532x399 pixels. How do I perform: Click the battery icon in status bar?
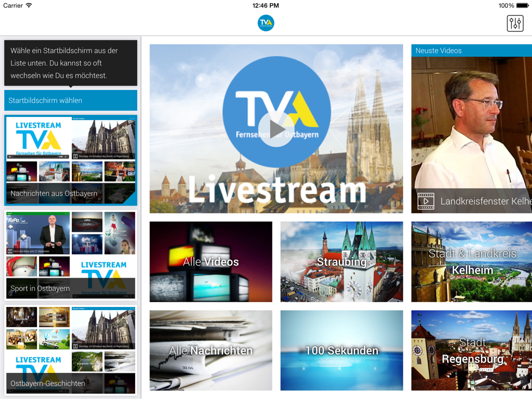(522, 5)
